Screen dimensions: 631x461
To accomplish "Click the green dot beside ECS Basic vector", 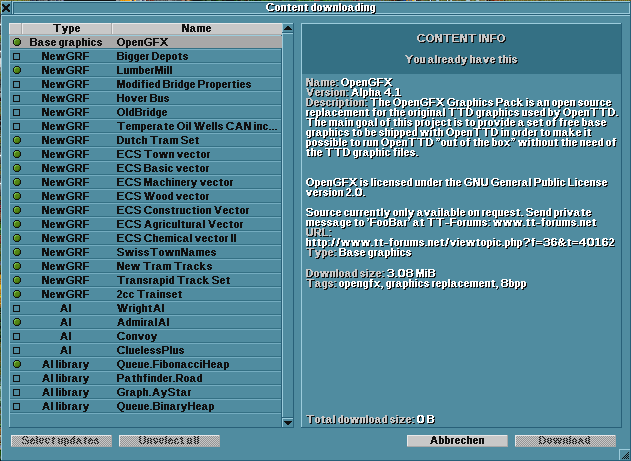I will coord(17,168).
